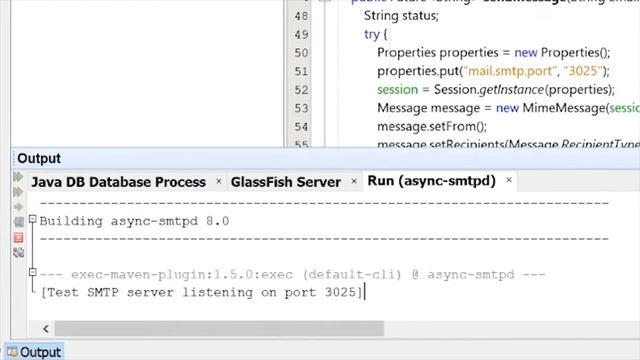Close the Run (async-smtpd) tab
This screenshot has width=640, height=360.
point(509,180)
